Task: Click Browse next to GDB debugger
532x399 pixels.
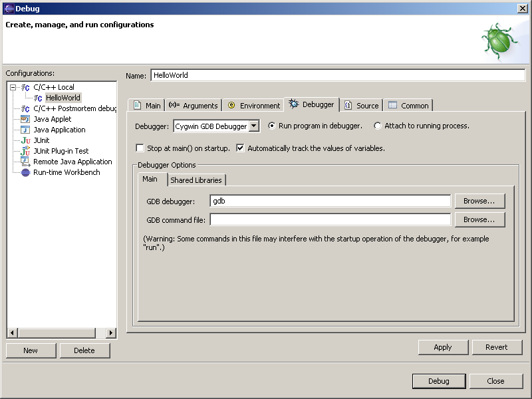Action: tap(479, 201)
